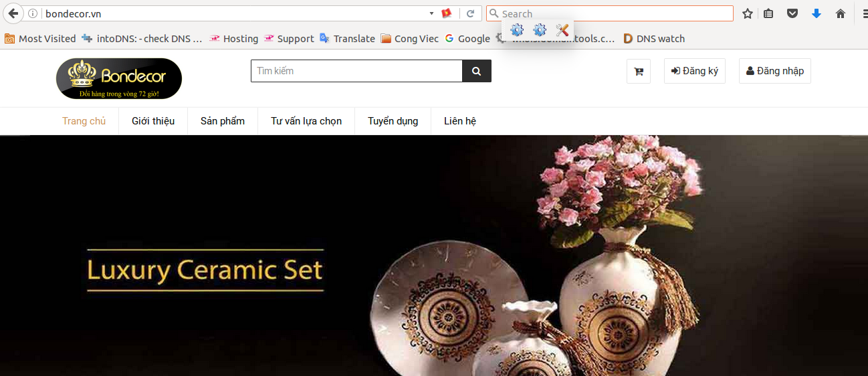Open the Liên hệ menu item
Image resolution: width=868 pixels, height=376 pixels.
coord(460,121)
